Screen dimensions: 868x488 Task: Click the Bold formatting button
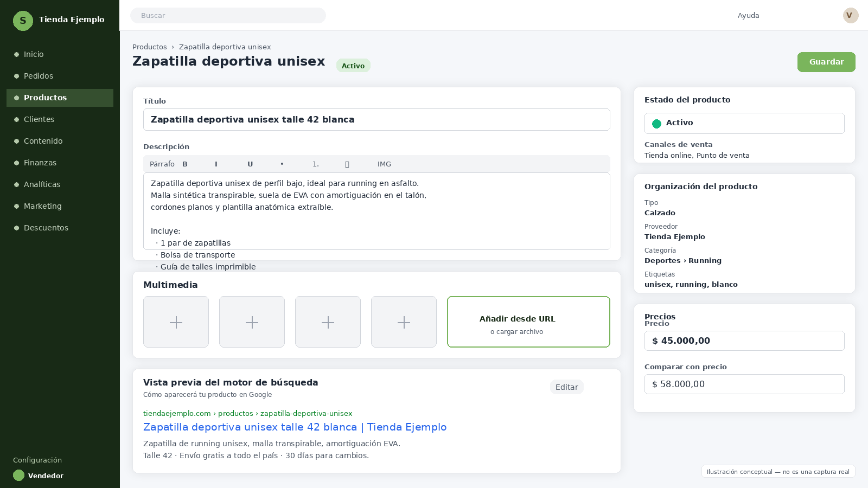pyautogui.click(x=185, y=164)
